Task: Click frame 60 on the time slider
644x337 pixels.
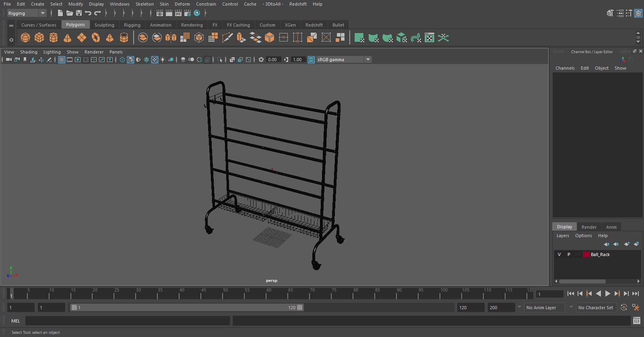Action: pyautogui.click(x=269, y=294)
